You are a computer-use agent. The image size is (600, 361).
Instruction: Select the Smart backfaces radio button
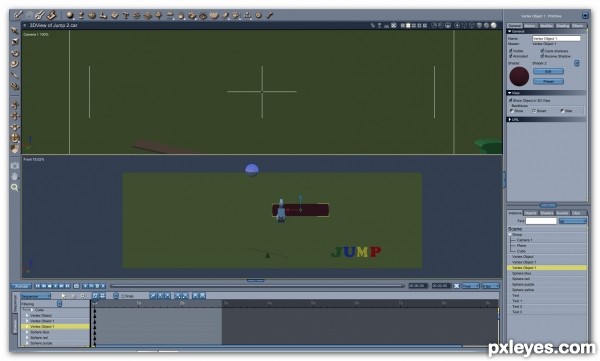coord(534,111)
